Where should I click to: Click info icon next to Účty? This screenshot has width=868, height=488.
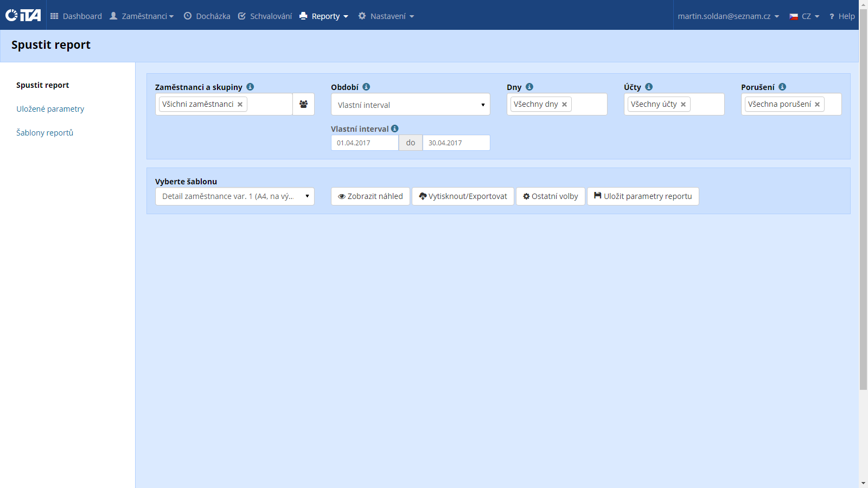tap(649, 87)
